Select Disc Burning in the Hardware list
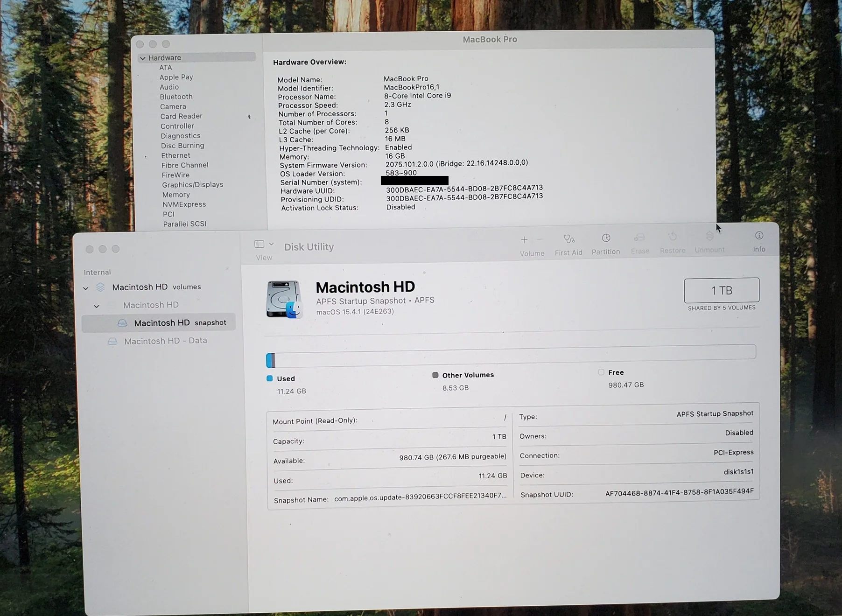The width and height of the screenshot is (842, 616). point(182,146)
